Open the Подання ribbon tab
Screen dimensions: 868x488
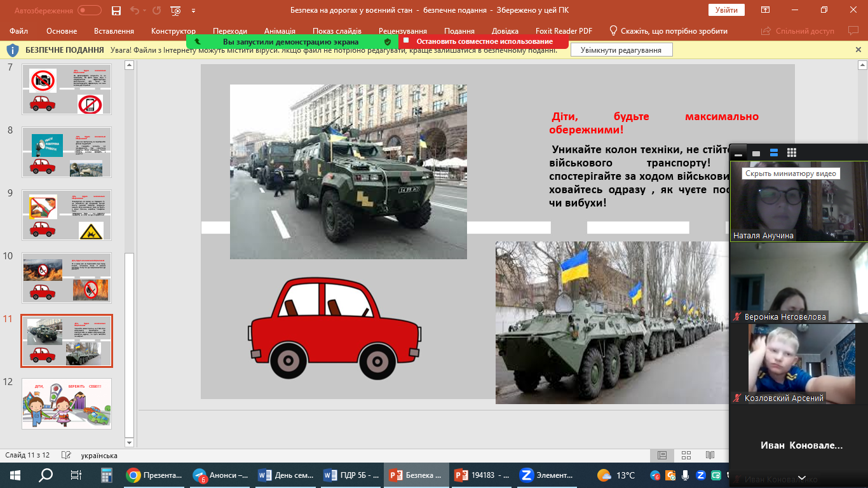[459, 30]
